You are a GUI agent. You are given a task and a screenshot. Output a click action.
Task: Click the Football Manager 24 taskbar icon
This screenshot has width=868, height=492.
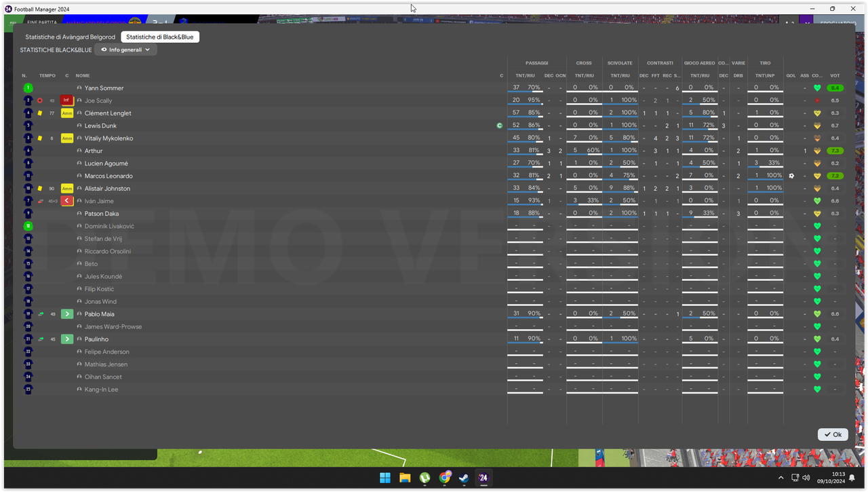pyautogui.click(x=484, y=478)
